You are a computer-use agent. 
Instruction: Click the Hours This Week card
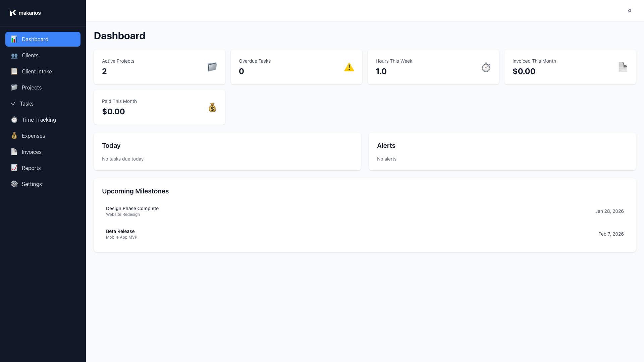(433, 67)
